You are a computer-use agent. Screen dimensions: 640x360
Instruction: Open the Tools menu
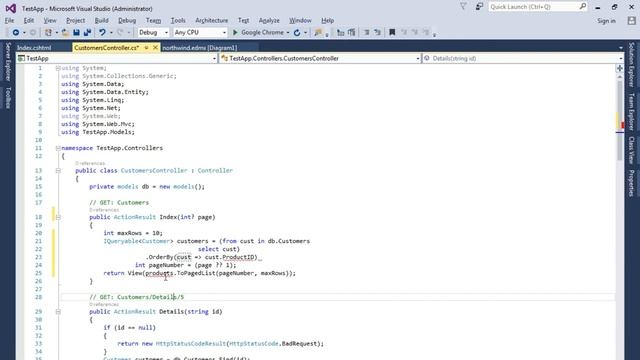pos(178,20)
